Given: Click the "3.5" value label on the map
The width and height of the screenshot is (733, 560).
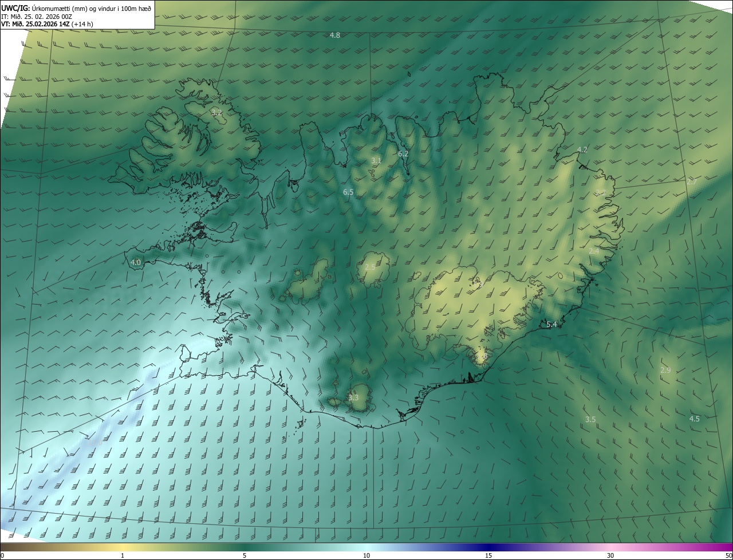Looking at the screenshot, I should [590, 420].
